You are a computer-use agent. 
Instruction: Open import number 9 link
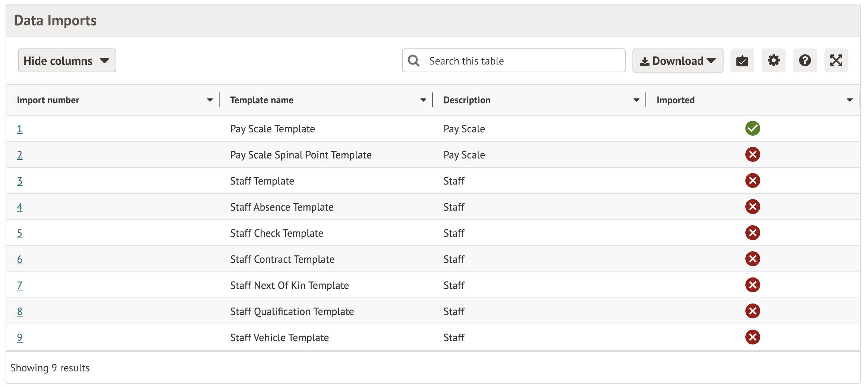point(20,338)
